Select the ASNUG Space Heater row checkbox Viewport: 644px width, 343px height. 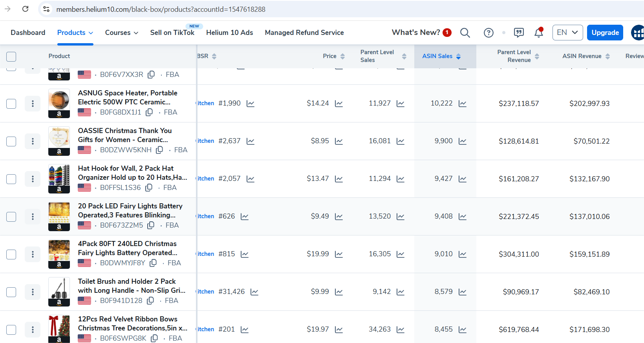click(11, 104)
